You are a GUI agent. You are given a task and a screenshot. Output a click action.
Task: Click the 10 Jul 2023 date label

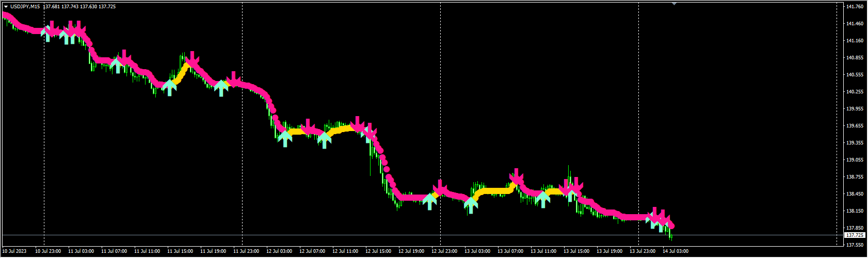coord(14,251)
